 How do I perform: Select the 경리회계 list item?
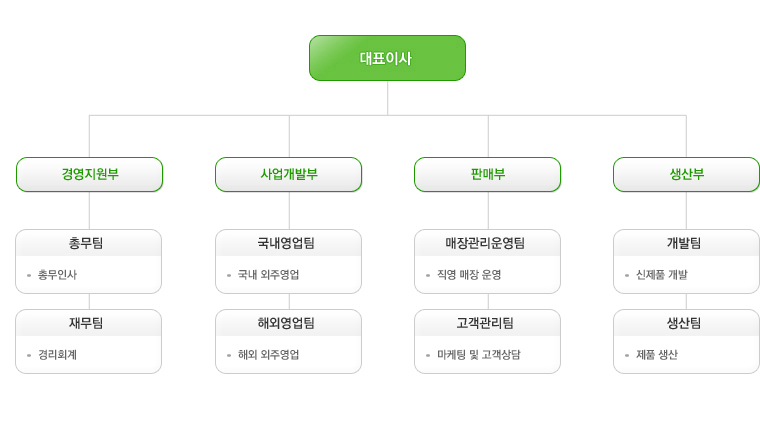click(x=57, y=355)
